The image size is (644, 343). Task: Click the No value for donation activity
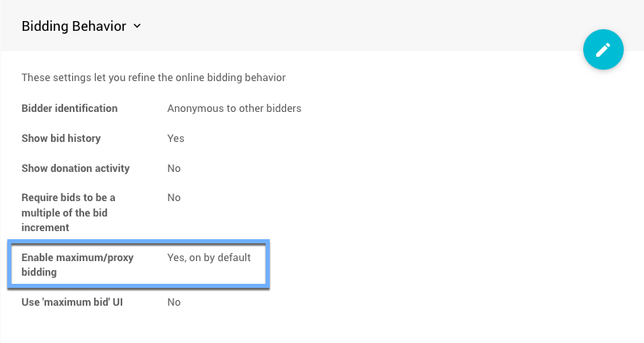pyautogui.click(x=173, y=168)
